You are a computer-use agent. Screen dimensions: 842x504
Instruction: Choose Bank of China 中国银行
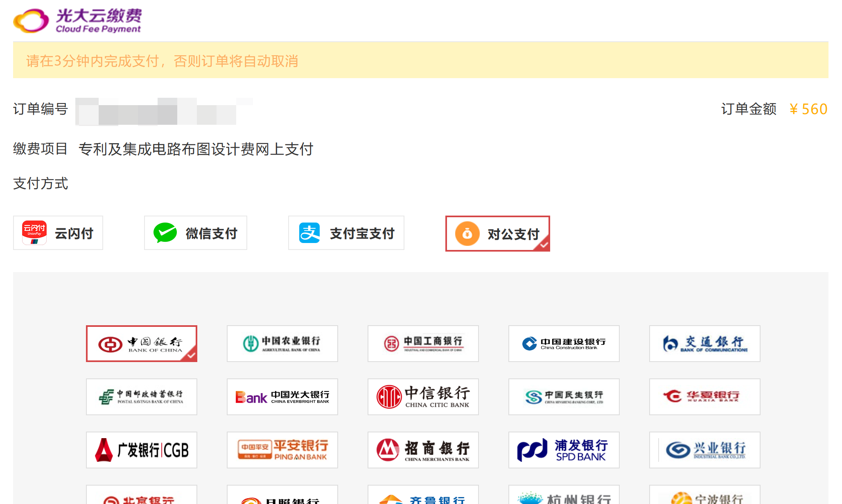click(142, 344)
